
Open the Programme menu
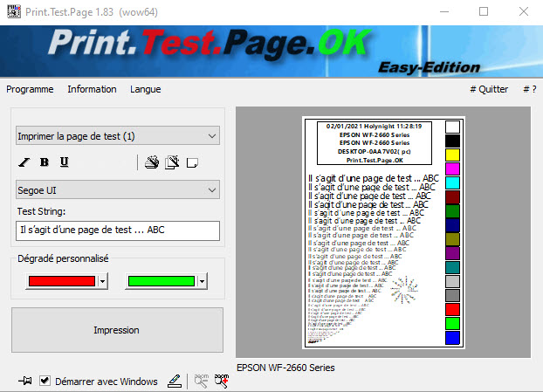pos(30,89)
